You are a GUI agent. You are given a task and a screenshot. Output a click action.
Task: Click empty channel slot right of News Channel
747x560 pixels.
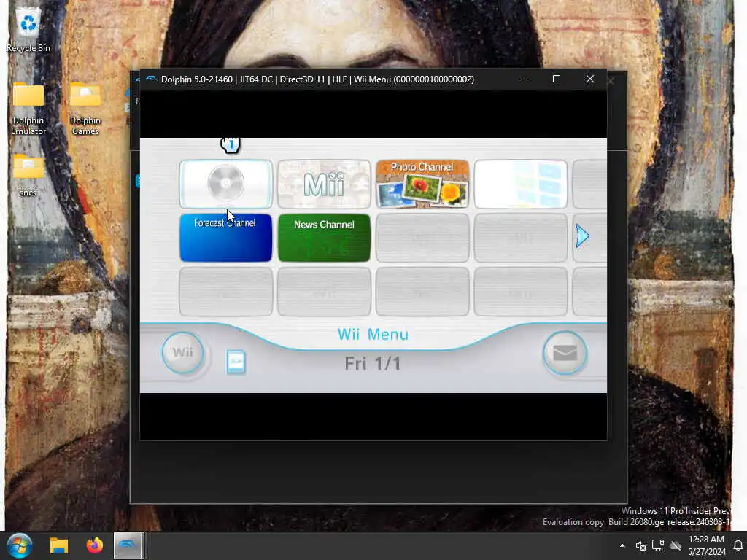[x=422, y=238]
